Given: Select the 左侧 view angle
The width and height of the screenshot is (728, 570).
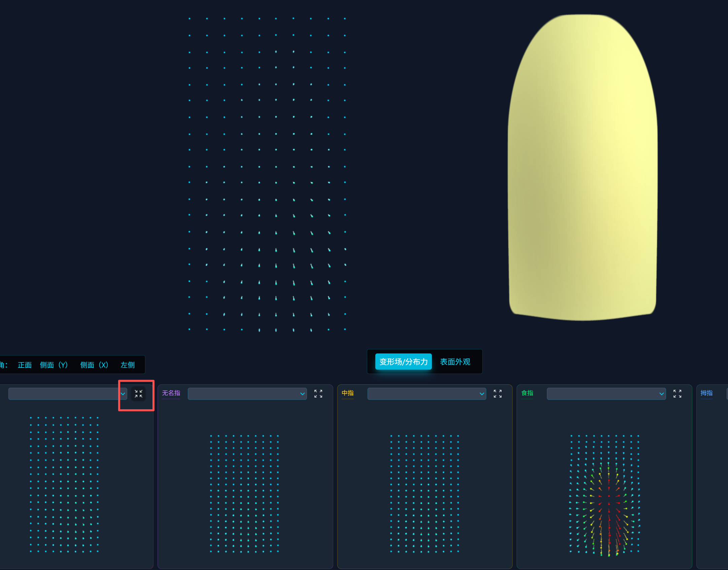Looking at the screenshot, I should pos(128,365).
